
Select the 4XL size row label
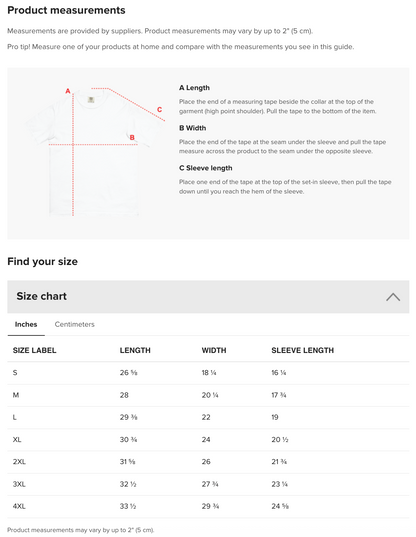(x=19, y=506)
